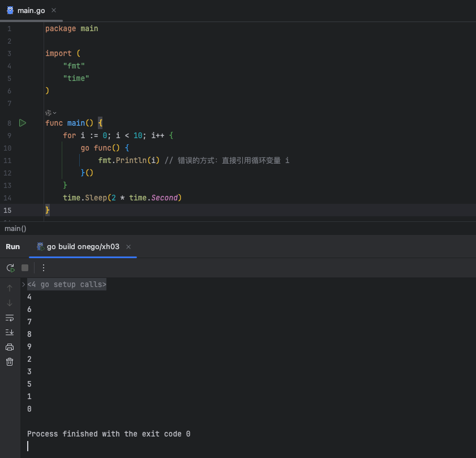Click fmt.Println(i) call

(x=128, y=160)
